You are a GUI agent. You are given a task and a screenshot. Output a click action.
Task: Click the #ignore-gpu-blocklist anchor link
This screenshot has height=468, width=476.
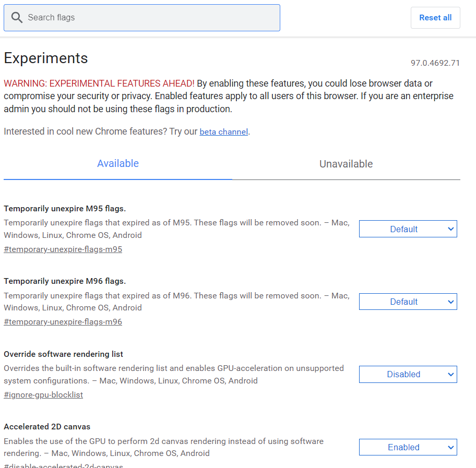(43, 395)
